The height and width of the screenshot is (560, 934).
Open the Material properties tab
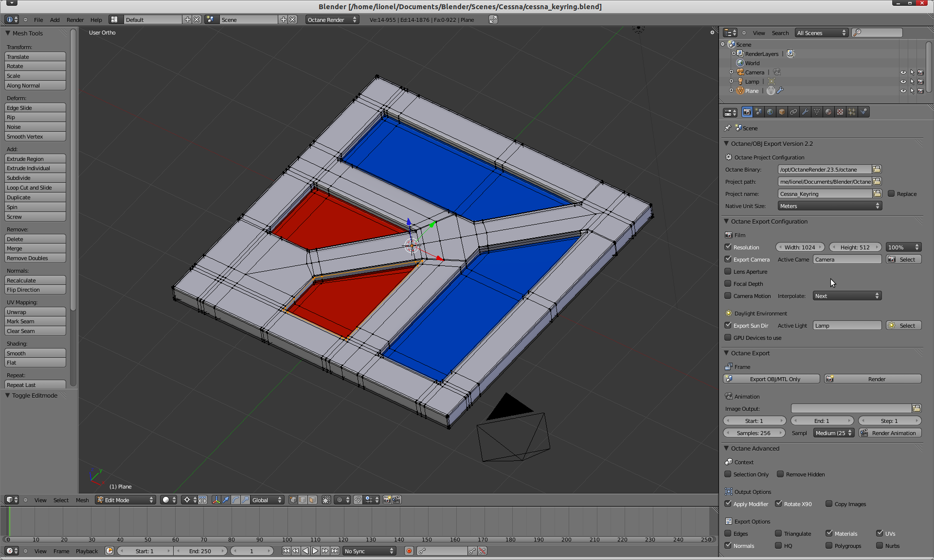(x=828, y=112)
